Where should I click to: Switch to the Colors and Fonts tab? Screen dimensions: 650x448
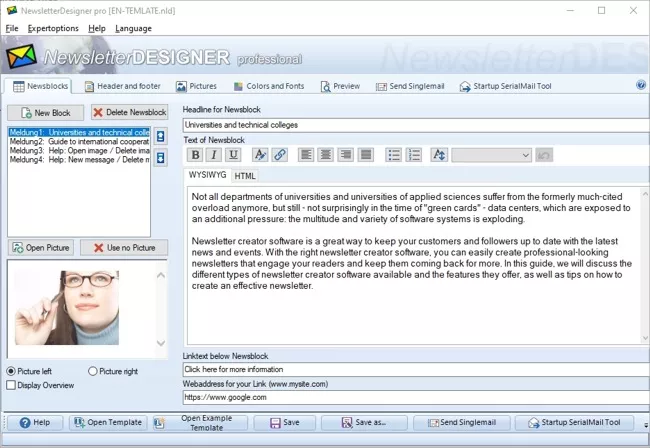268,86
